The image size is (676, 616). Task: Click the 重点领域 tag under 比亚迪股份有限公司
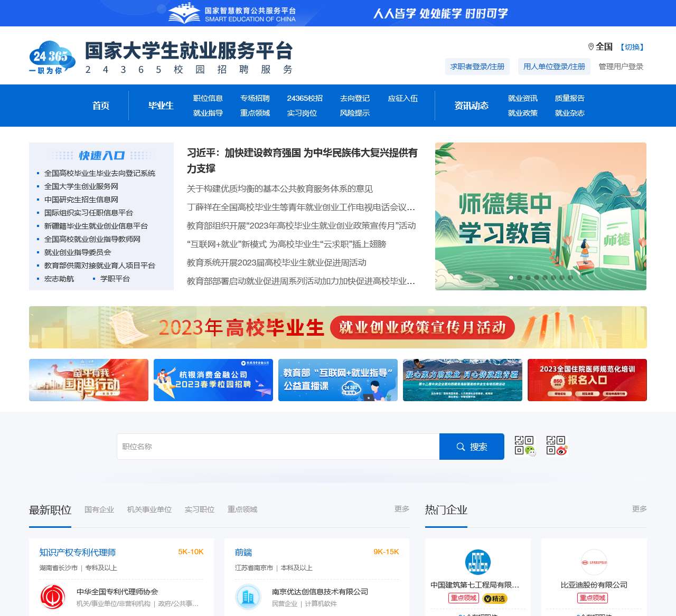(x=593, y=598)
